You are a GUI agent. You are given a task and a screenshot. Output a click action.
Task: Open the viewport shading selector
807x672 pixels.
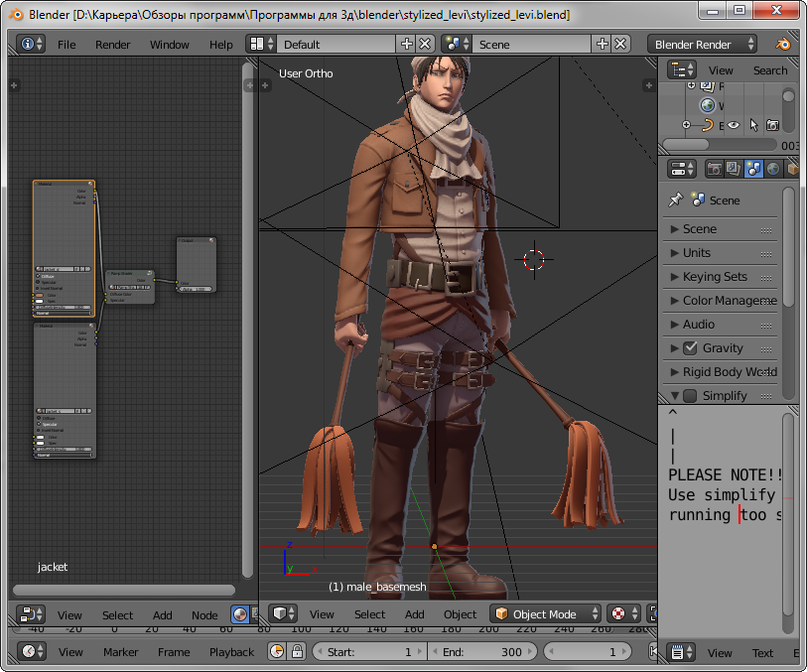tap(623, 613)
